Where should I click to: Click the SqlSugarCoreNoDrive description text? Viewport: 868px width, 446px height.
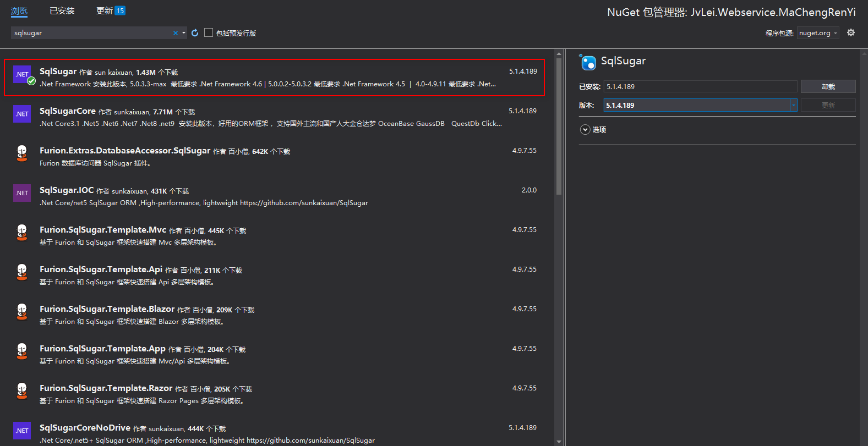click(x=207, y=441)
